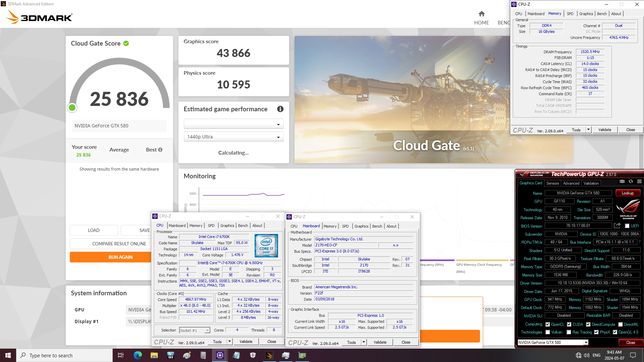Click the Best score info icon
The image size is (644, 362).
(x=160, y=150)
